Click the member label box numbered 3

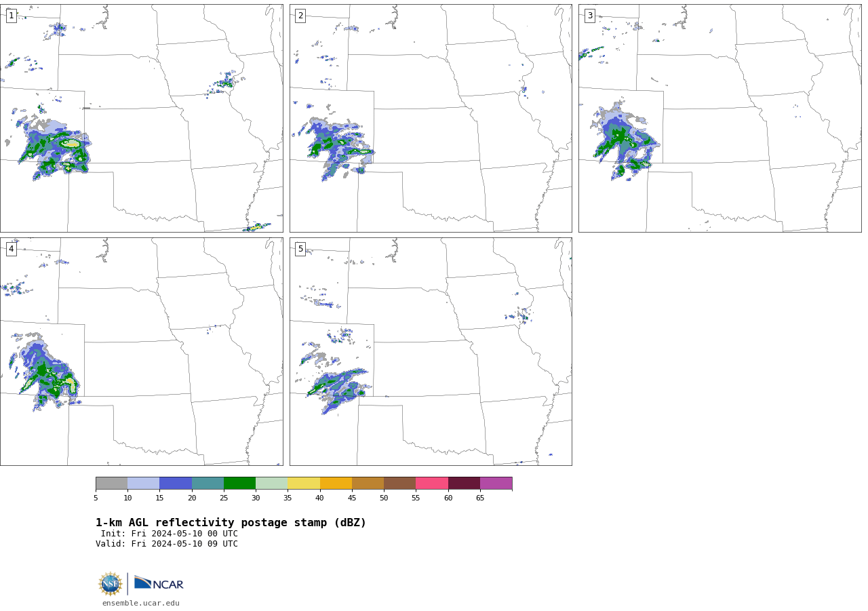click(589, 16)
